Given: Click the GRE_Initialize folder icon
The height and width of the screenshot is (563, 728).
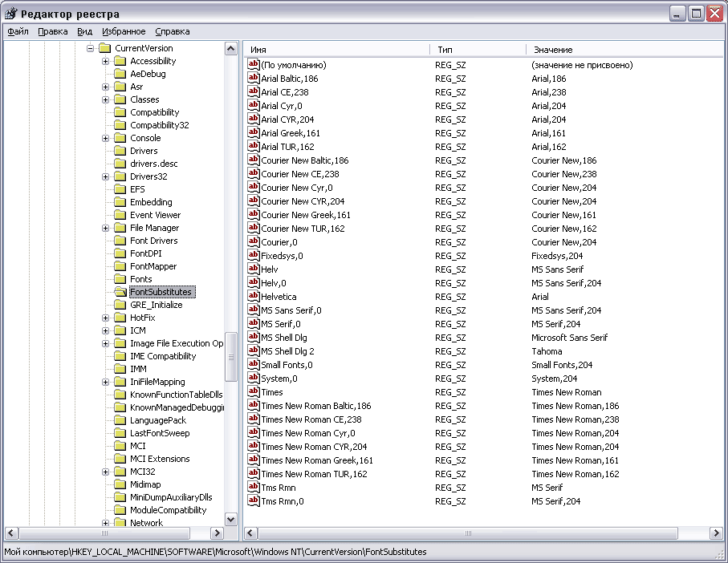Looking at the screenshot, I should tap(120, 305).
